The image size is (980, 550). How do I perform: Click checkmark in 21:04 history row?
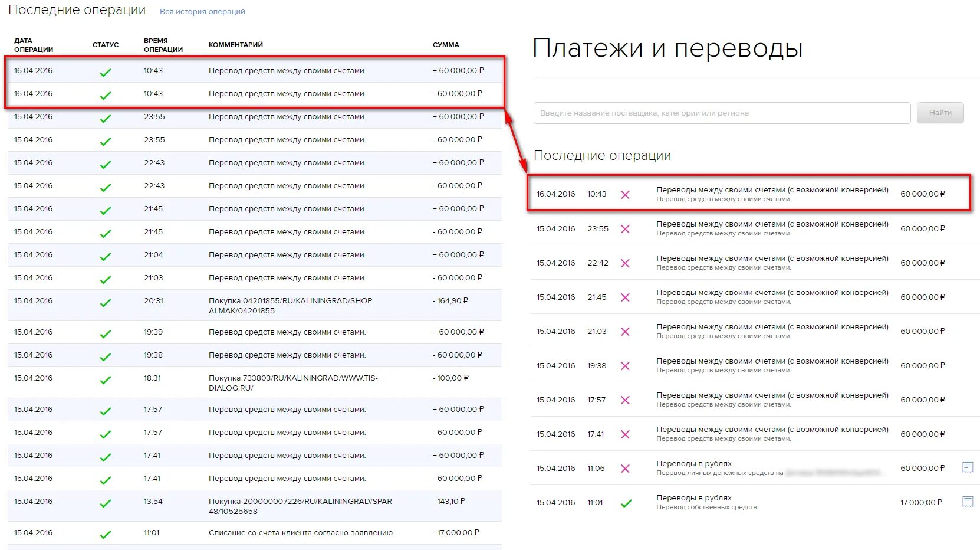[x=106, y=257]
